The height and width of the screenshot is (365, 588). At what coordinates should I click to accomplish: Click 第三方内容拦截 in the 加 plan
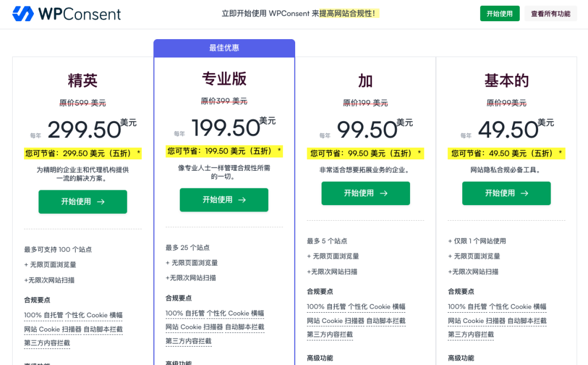(330, 335)
